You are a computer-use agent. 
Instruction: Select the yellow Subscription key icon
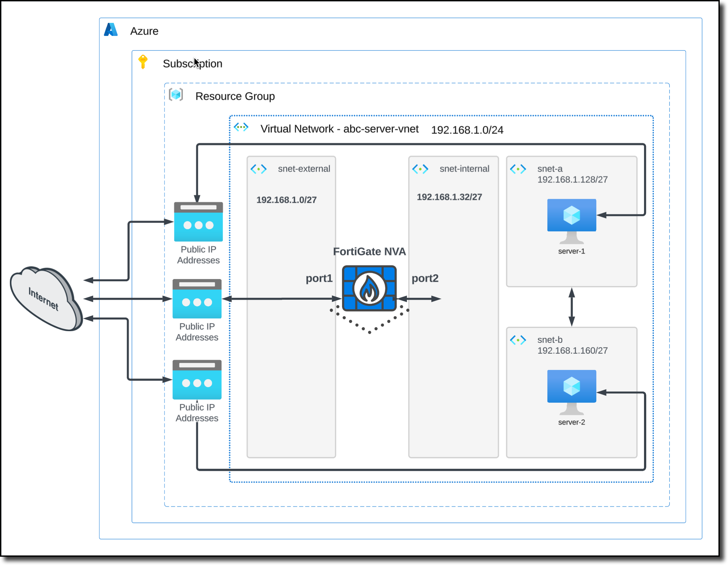(143, 62)
